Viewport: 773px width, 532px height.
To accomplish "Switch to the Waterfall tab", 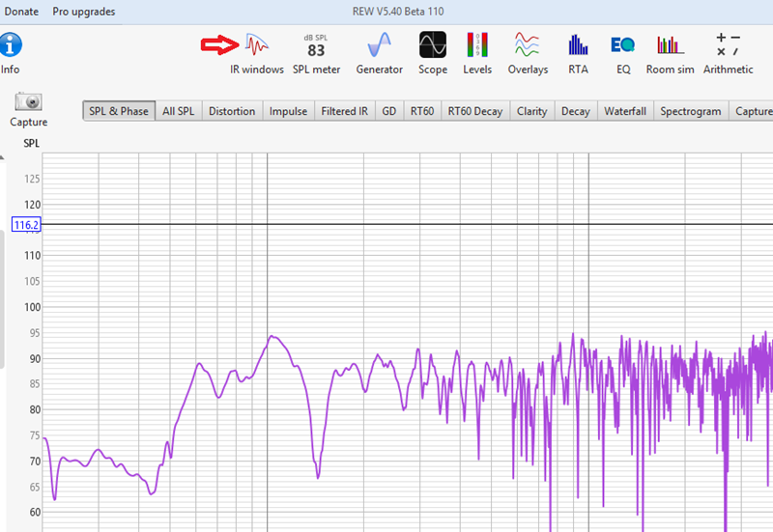I will pyautogui.click(x=625, y=111).
